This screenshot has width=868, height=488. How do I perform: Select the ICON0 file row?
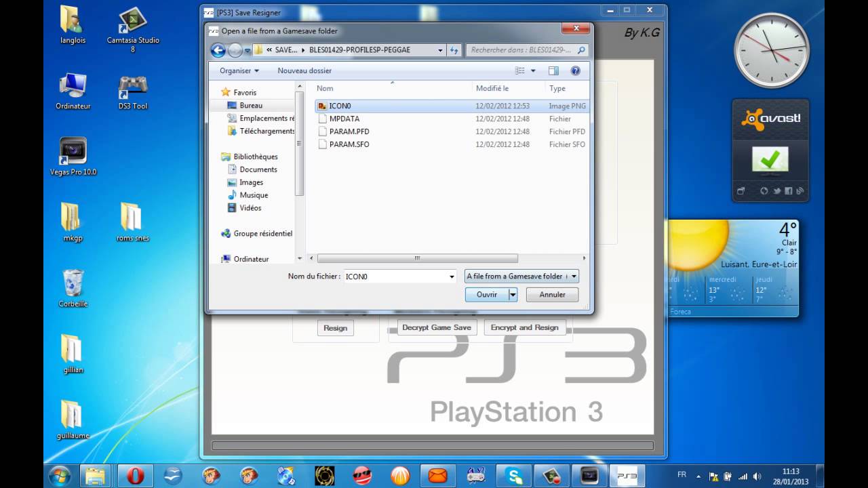(x=451, y=106)
